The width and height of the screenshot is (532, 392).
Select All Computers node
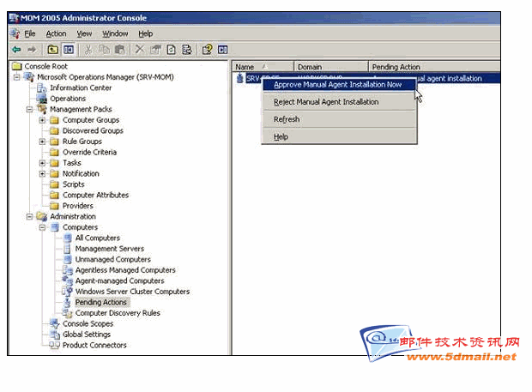(x=98, y=238)
